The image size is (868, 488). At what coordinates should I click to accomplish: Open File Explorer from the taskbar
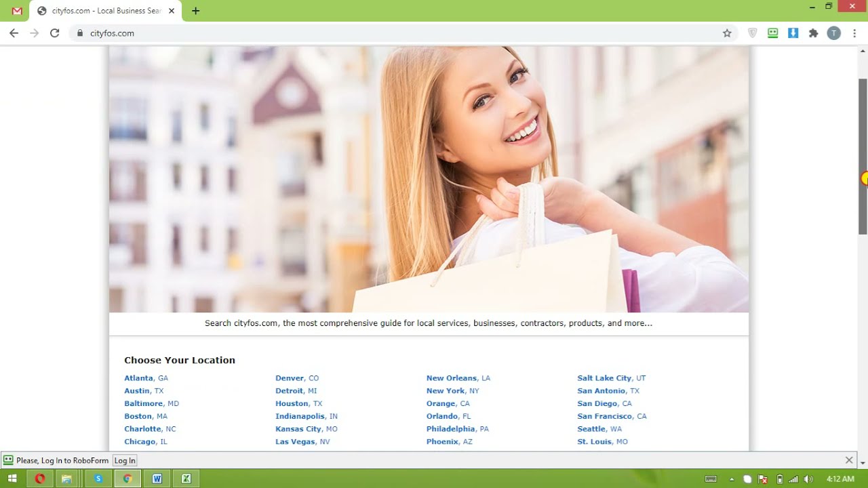tap(66, 479)
